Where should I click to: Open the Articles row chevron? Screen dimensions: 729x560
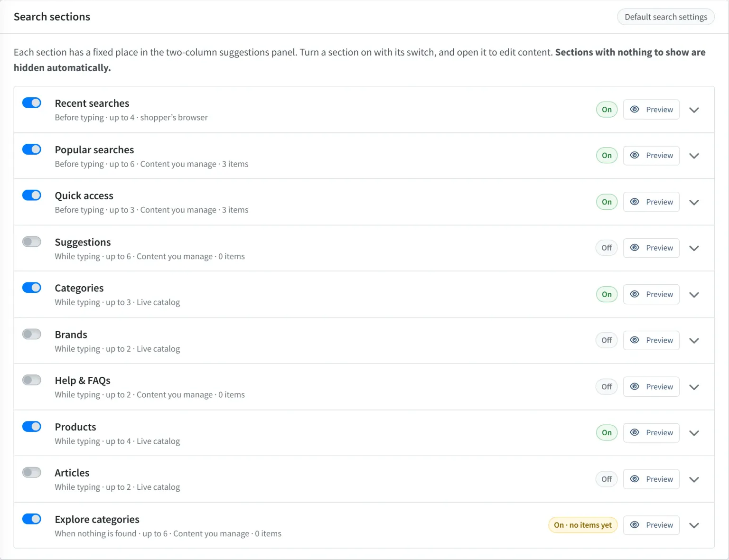coord(694,479)
